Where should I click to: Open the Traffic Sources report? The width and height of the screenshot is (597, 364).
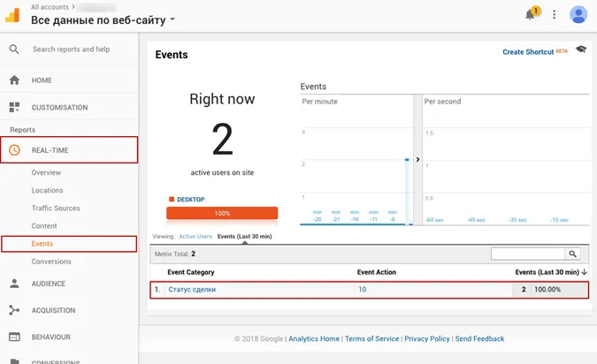coord(56,208)
